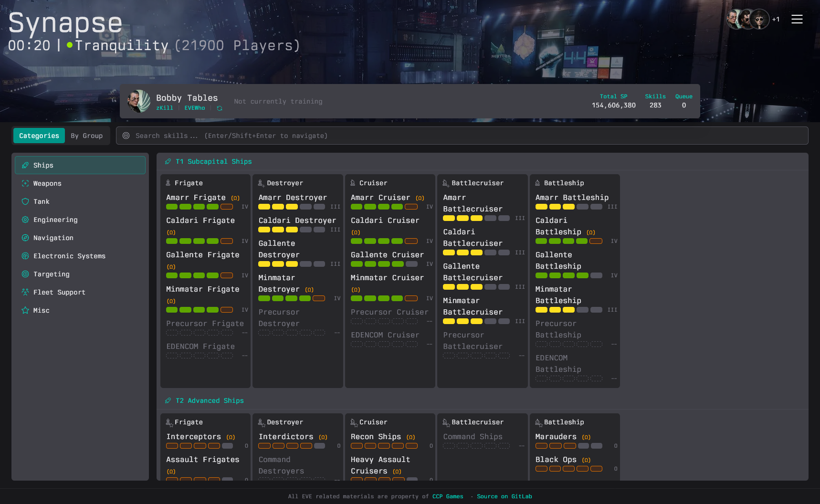Click the omega badge next to Amarr Frigate
The image size is (820, 504).
pos(235,198)
